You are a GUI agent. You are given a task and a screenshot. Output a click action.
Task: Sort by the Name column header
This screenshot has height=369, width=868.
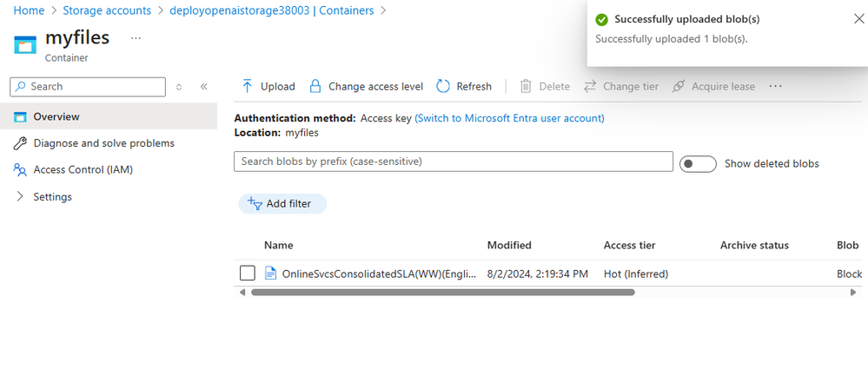pyautogui.click(x=278, y=245)
